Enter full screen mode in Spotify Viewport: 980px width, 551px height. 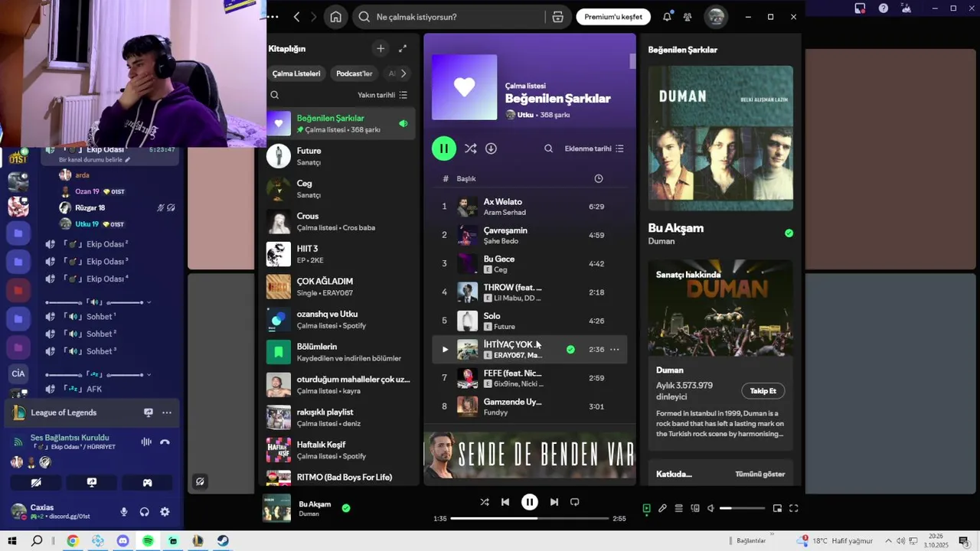click(794, 508)
